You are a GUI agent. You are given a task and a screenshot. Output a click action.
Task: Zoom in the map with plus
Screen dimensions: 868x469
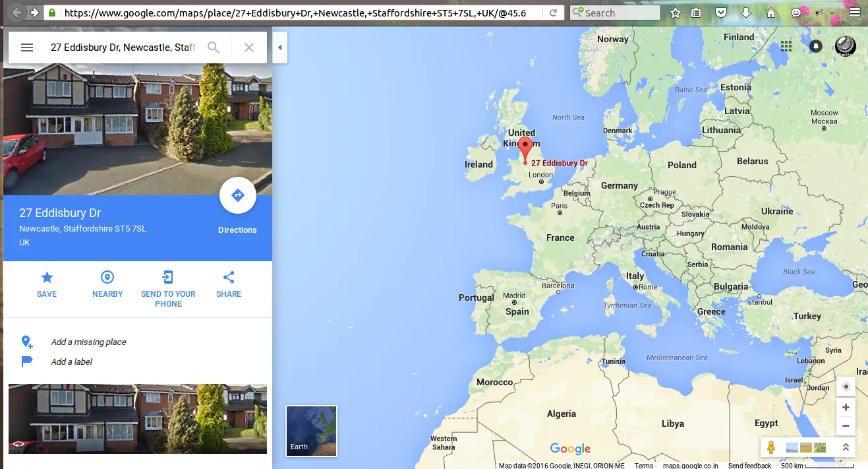click(846, 408)
